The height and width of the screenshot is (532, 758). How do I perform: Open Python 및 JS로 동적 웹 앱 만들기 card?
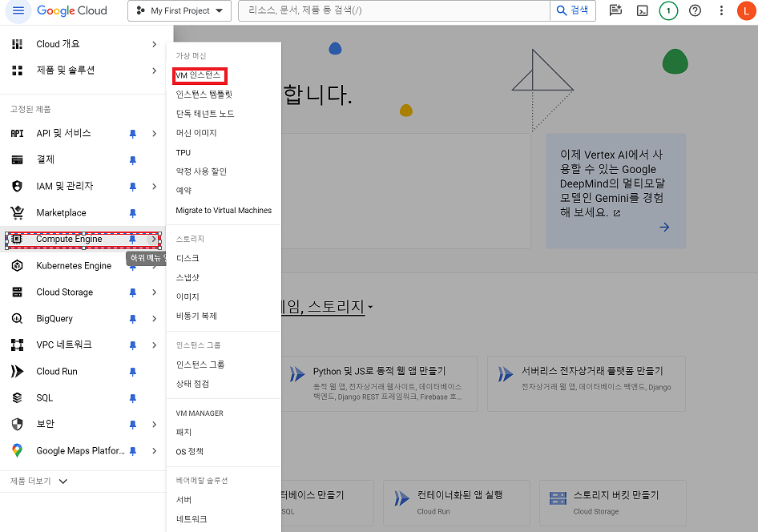point(380,384)
